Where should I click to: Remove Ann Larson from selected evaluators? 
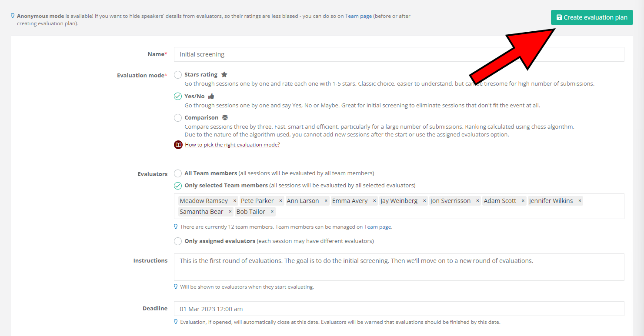[326, 201]
